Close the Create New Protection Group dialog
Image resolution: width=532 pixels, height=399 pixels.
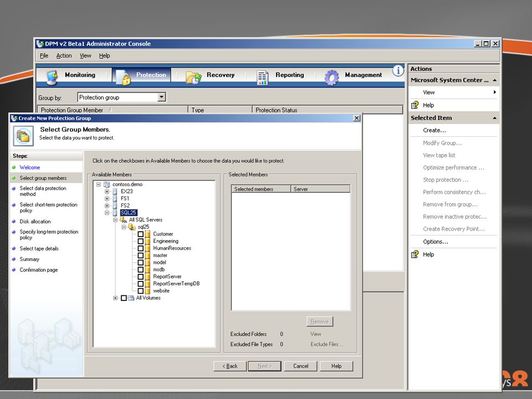[x=356, y=118]
